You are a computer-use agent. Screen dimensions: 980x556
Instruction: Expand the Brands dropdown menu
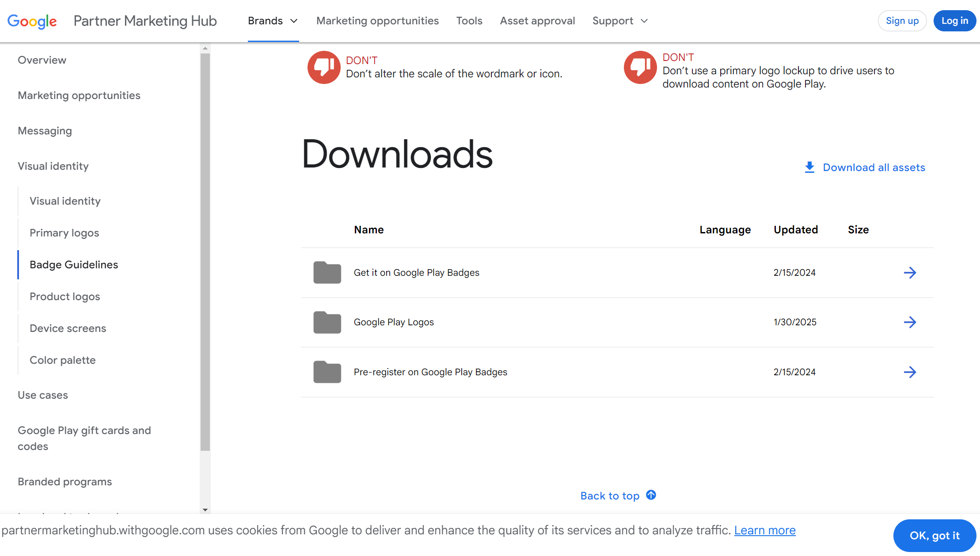pyautogui.click(x=273, y=21)
